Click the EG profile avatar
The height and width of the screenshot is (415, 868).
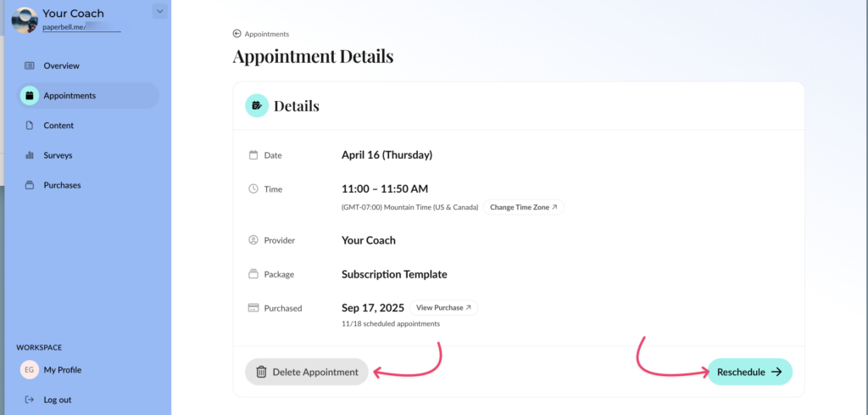[30, 370]
